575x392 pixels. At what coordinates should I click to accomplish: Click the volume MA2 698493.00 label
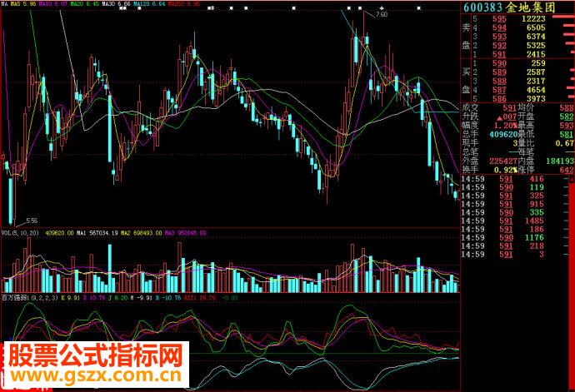tap(141, 233)
